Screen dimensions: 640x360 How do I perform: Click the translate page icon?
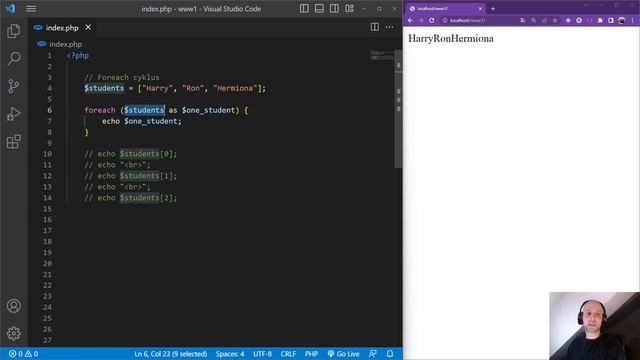coord(523,20)
